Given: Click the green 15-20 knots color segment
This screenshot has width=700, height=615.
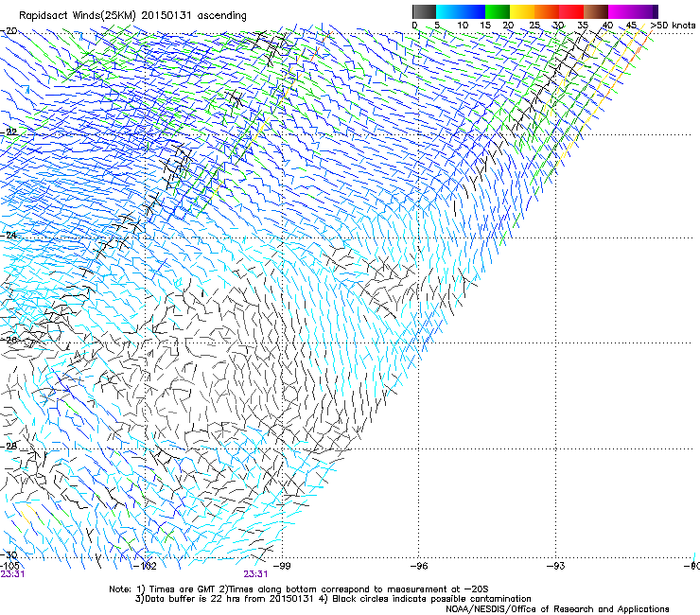Looking at the screenshot, I should pyautogui.click(x=498, y=11).
